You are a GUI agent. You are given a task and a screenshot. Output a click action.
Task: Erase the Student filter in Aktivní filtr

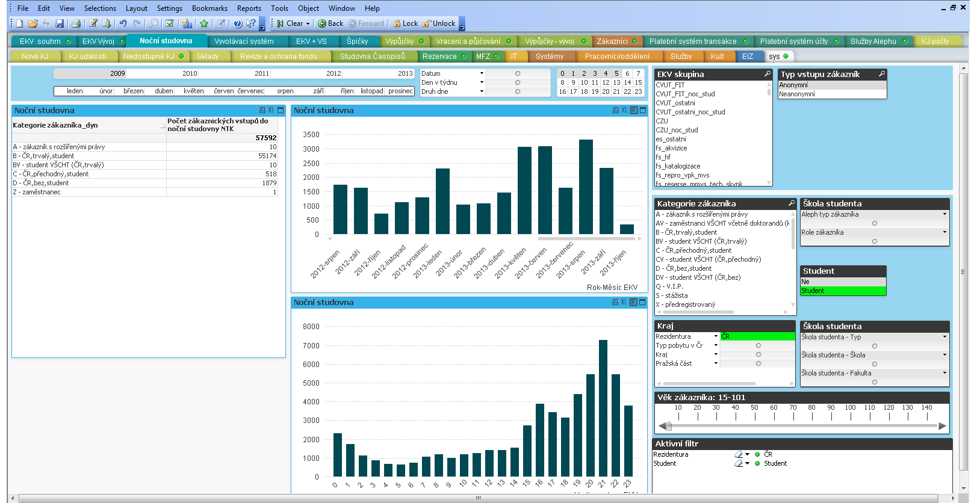pyautogui.click(x=739, y=463)
